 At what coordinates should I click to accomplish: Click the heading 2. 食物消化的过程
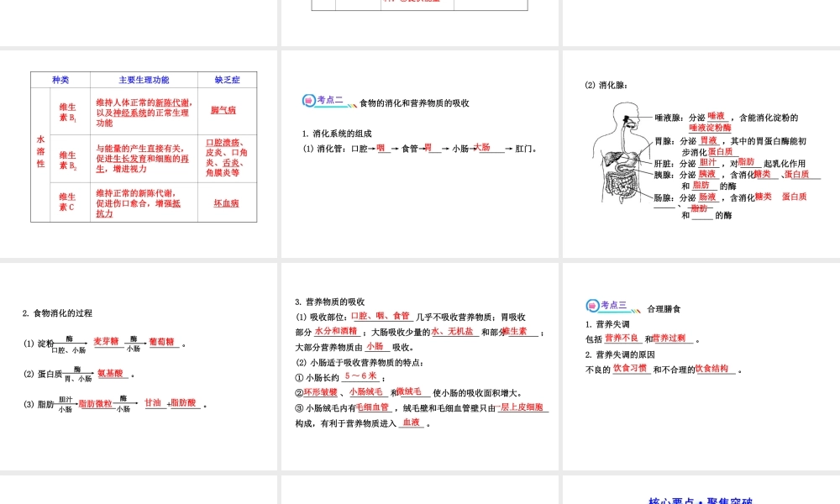(57, 312)
